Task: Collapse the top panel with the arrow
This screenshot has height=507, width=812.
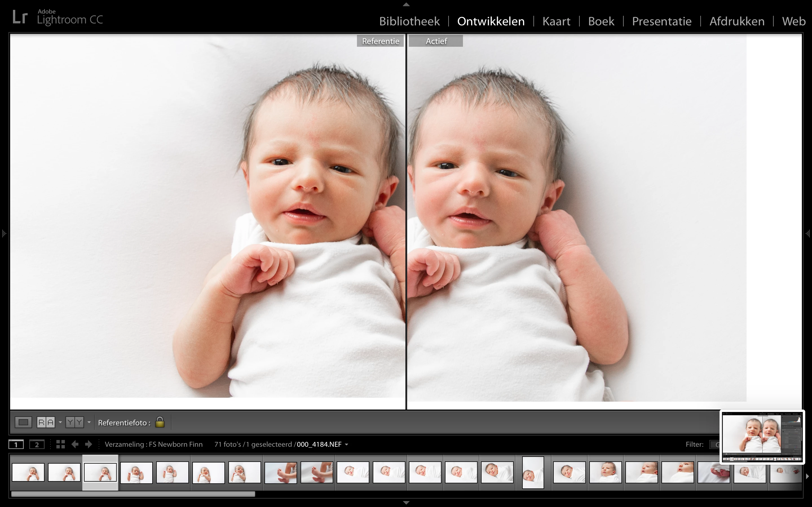Action: click(406, 4)
